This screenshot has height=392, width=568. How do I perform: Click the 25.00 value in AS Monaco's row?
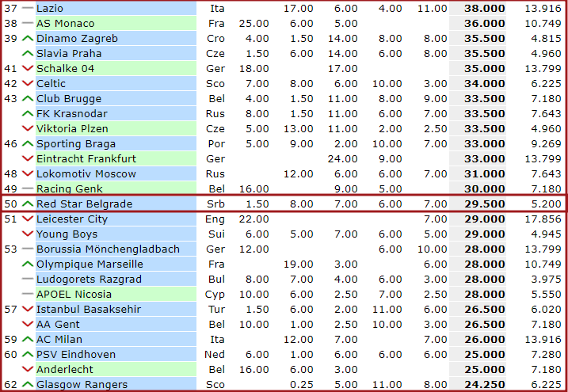(x=254, y=24)
